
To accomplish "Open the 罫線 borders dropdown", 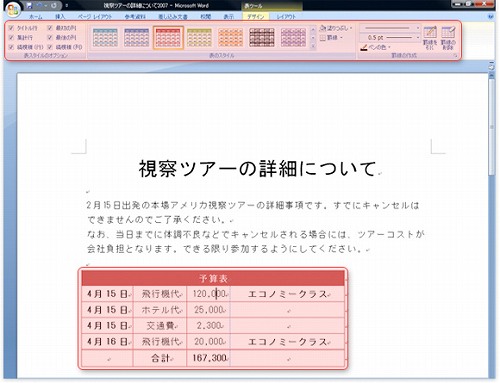I will (331, 38).
